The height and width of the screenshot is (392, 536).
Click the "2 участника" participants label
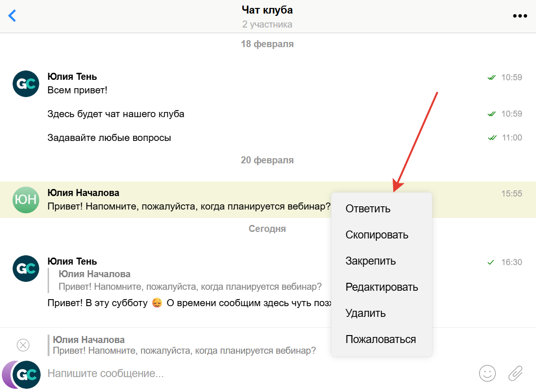[268, 24]
